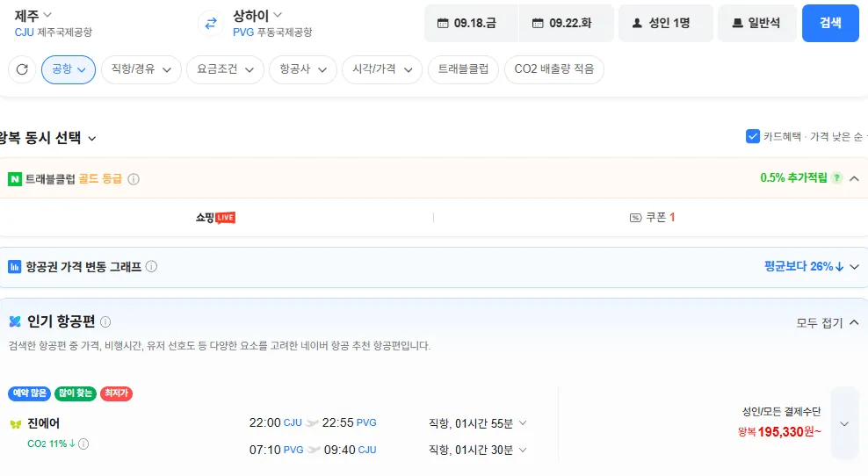
Task: Open the 상하이 destination city selector
Action: click(x=257, y=16)
